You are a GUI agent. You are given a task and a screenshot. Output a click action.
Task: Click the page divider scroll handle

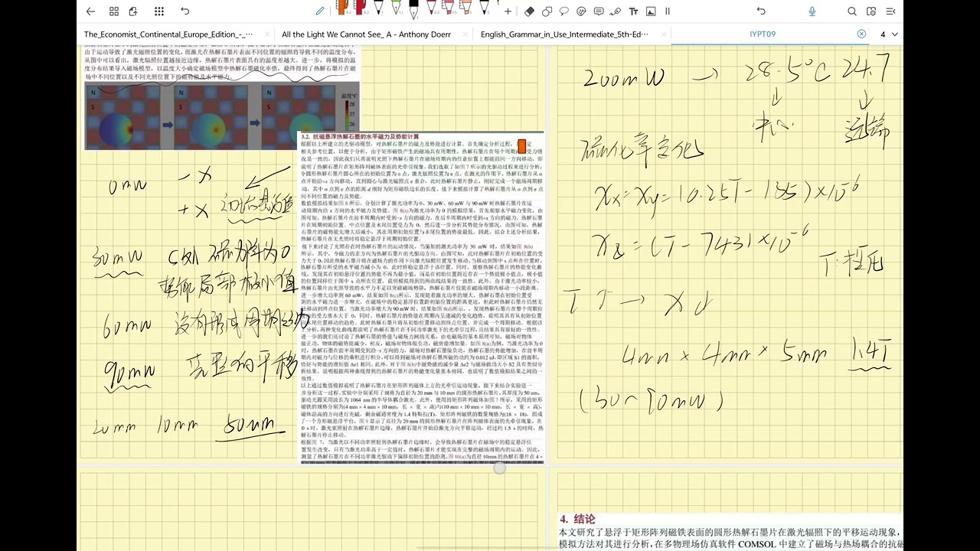(499, 468)
